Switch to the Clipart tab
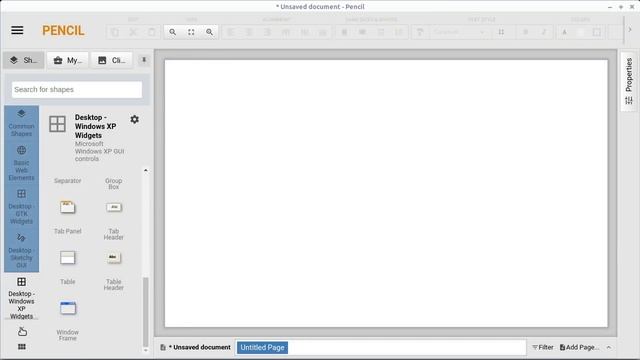Viewport: 640px width, 360px height. [112, 60]
